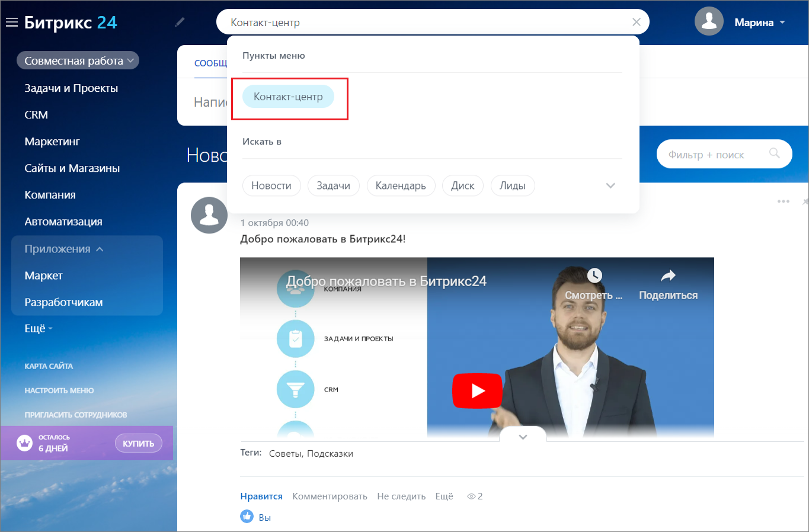
Task: Clear the search field with X icon
Action: [x=637, y=22]
